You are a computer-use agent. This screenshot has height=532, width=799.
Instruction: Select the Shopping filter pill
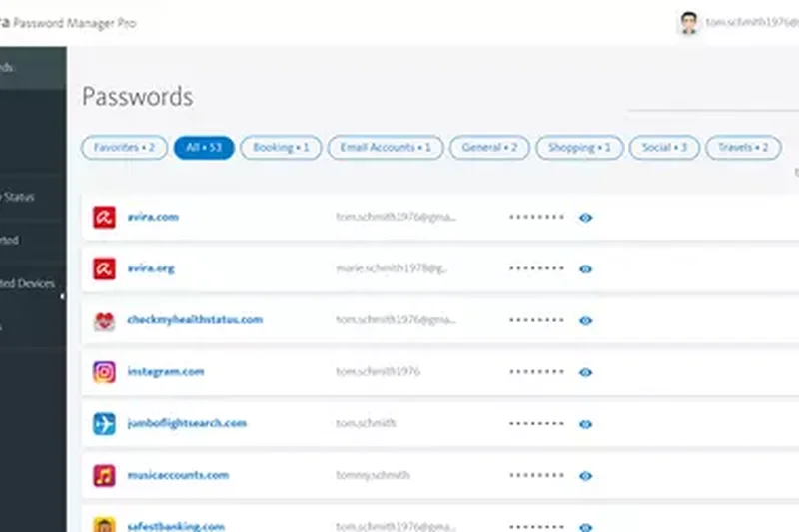pyautogui.click(x=579, y=148)
